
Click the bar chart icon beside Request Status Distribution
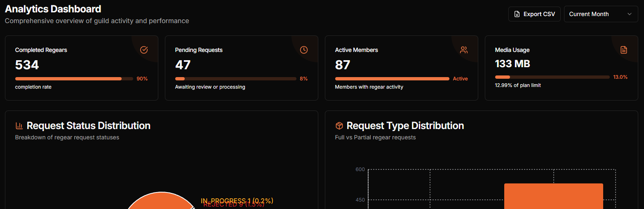[19, 126]
